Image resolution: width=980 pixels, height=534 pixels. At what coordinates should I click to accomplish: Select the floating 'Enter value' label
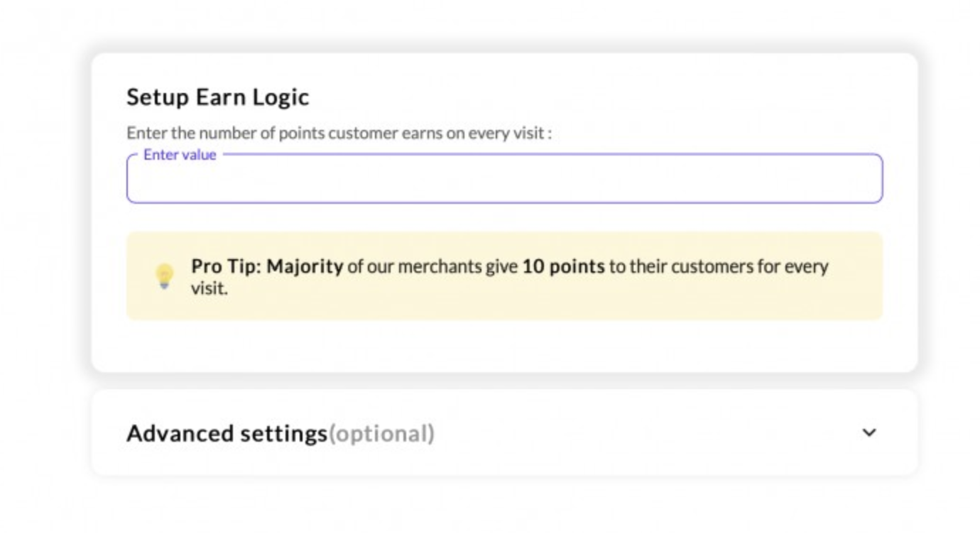pos(180,155)
